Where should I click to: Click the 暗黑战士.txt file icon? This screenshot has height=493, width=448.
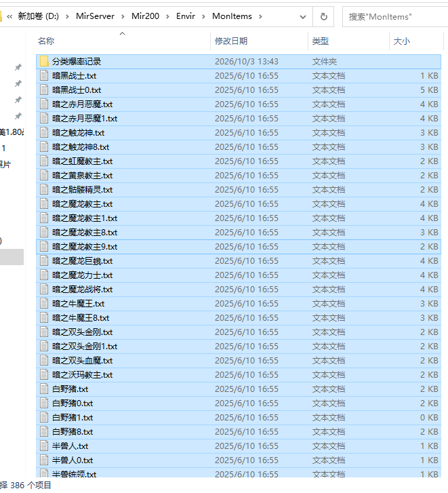click(44, 75)
